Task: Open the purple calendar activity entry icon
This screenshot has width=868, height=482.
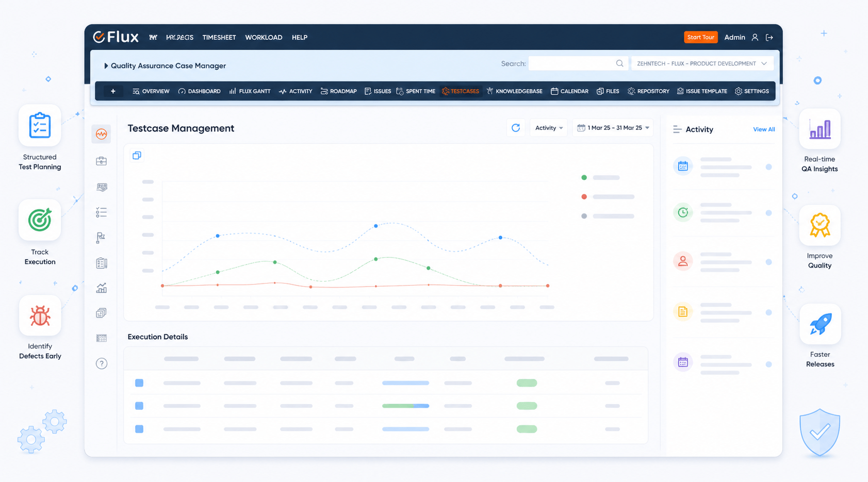Action: (x=683, y=362)
